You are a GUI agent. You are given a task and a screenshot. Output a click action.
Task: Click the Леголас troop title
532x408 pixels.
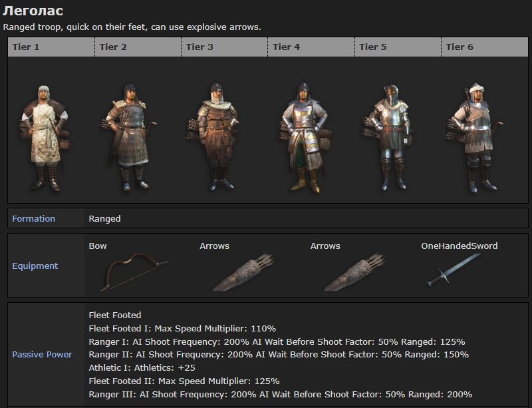[x=33, y=11]
